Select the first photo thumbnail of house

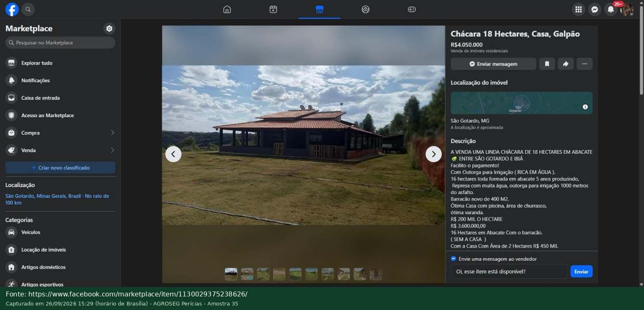click(231, 274)
